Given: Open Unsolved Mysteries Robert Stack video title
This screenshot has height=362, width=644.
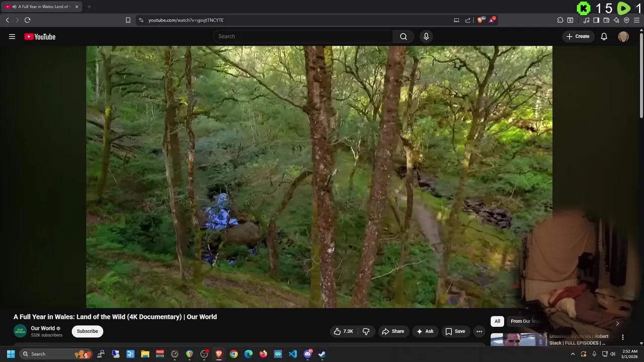Looking at the screenshot, I should click(579, 339).
